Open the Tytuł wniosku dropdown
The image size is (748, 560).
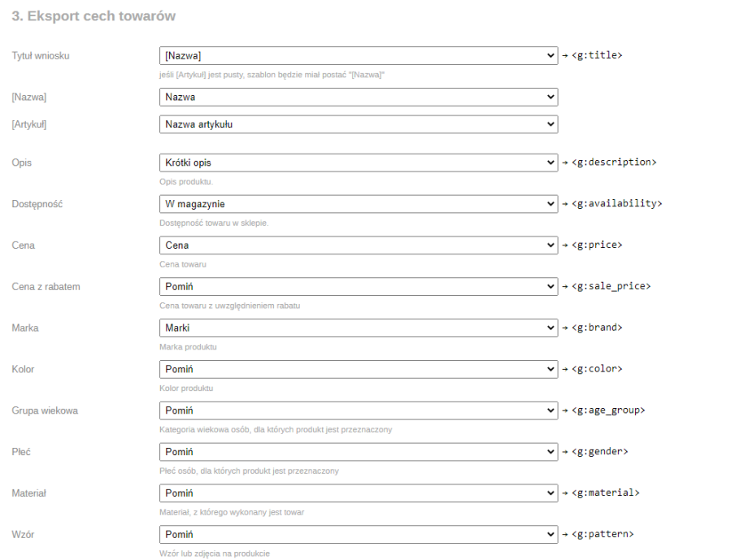359,55
